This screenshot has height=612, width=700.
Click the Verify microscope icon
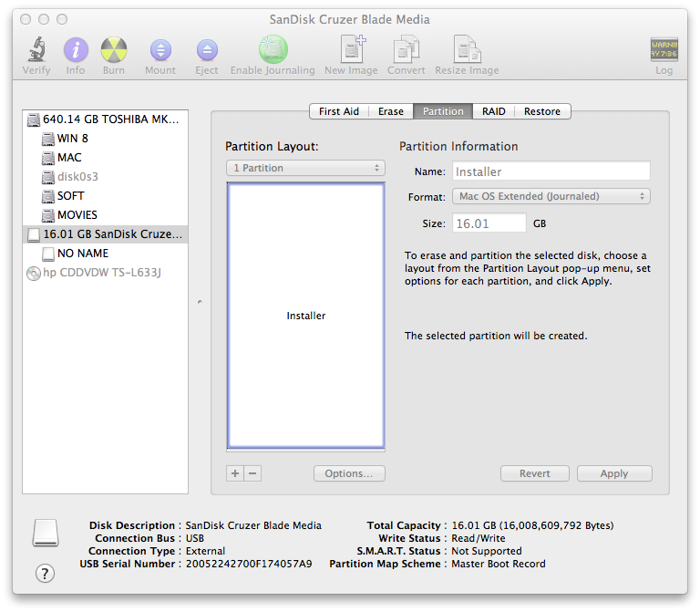[x=36, y=49]
